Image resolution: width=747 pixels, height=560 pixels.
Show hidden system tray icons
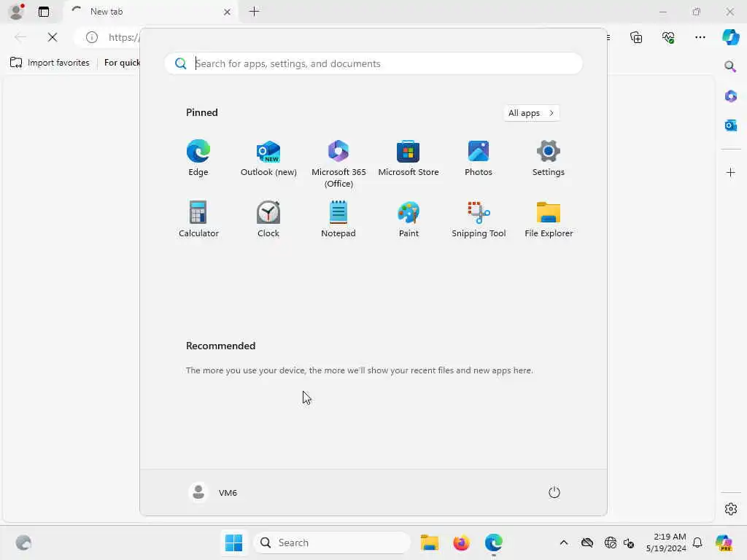pyautogui.click(x=564, y=542)
